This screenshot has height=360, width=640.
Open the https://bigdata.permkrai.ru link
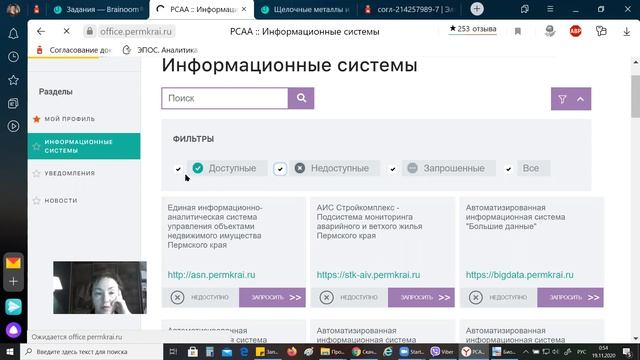pos(520,275)
